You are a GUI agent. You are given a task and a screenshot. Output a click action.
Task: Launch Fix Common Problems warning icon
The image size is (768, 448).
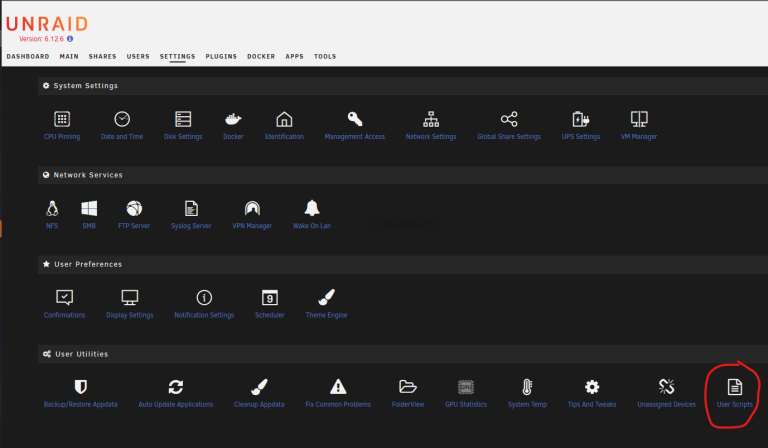[x=338, y=387]
